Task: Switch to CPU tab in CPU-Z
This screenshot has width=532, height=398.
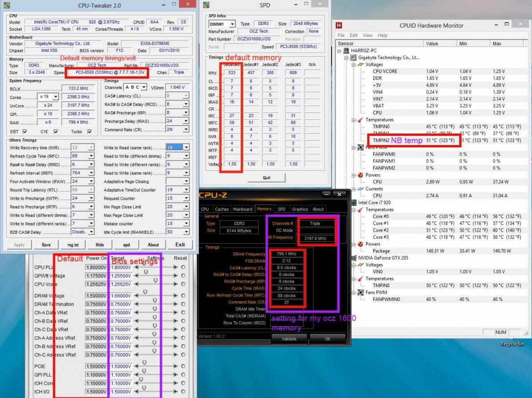Action: click(x=205, y=209)
